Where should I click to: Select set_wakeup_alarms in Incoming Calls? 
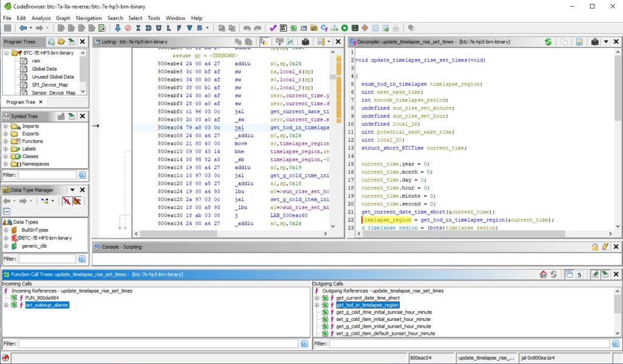pos(47,305)
